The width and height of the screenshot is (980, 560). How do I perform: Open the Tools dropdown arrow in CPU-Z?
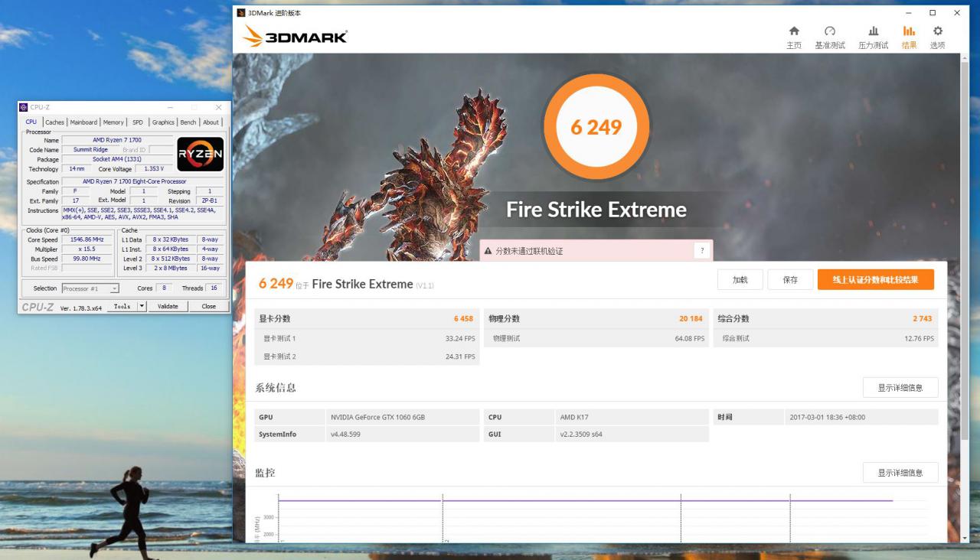pyautogui.click(x=142, y=306)
